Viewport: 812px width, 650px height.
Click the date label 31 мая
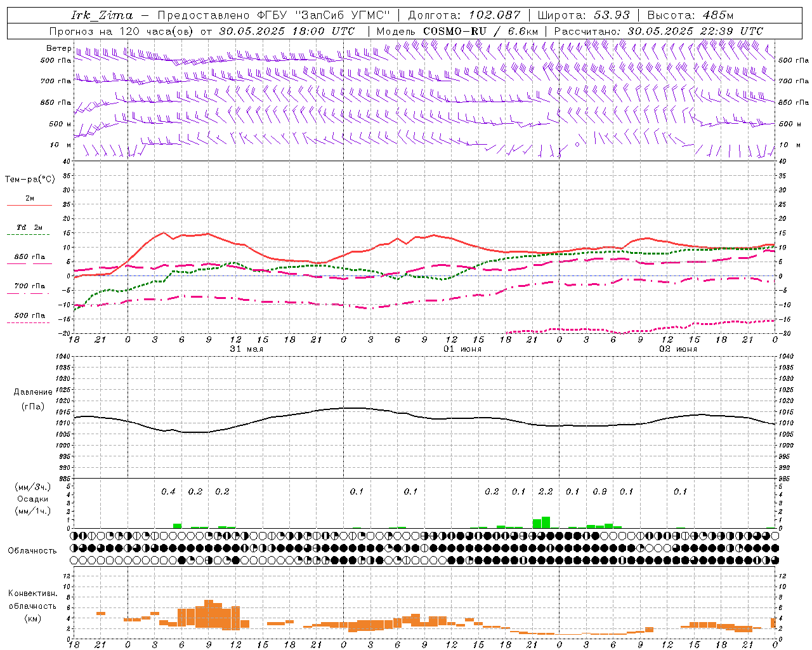click(x=247, y=349)
